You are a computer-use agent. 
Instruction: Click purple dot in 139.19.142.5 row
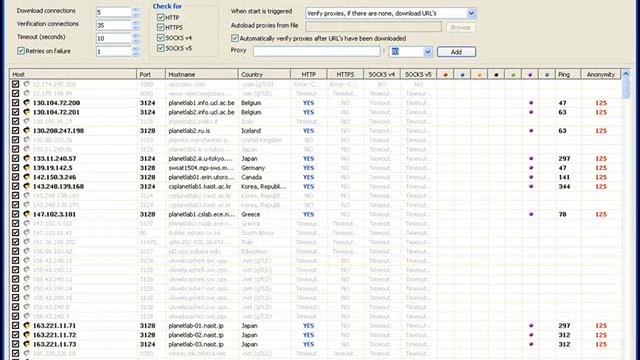(x=531, y=168)
